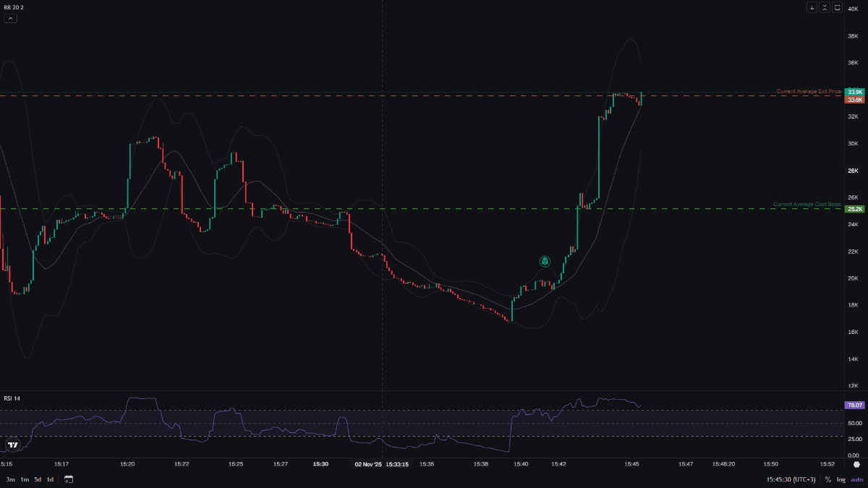
Task: Open the timezone menu showing UTC+3
Action: coord(791,479)
